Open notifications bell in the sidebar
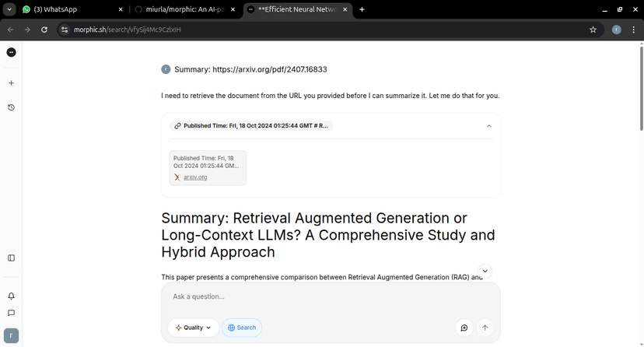The image size is (644, 347). click(11, 296)
